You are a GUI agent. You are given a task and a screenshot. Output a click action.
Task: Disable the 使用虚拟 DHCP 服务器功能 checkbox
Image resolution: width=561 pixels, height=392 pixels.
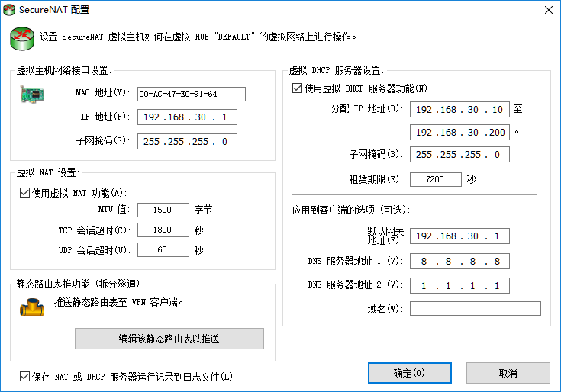tap(298, 88)
